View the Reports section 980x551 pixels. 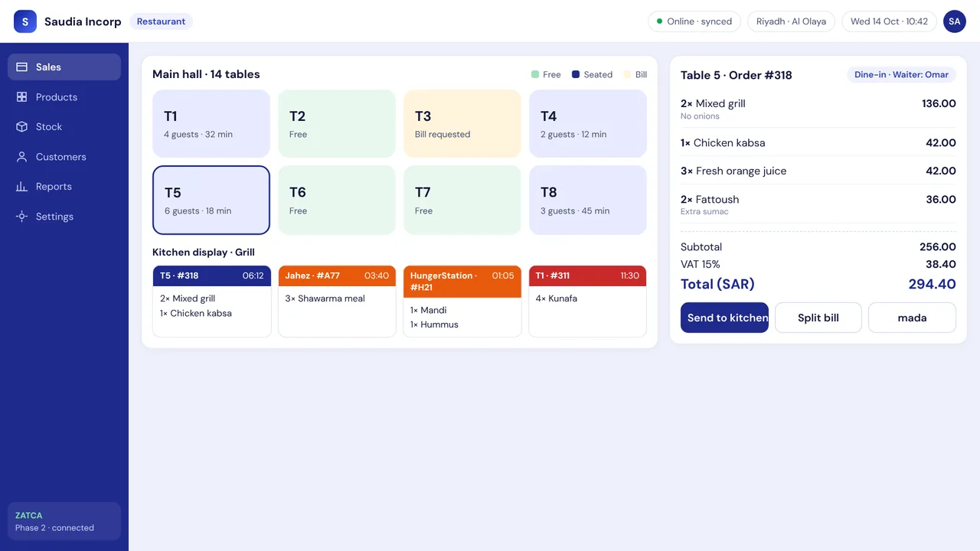(x=64, y=187)
